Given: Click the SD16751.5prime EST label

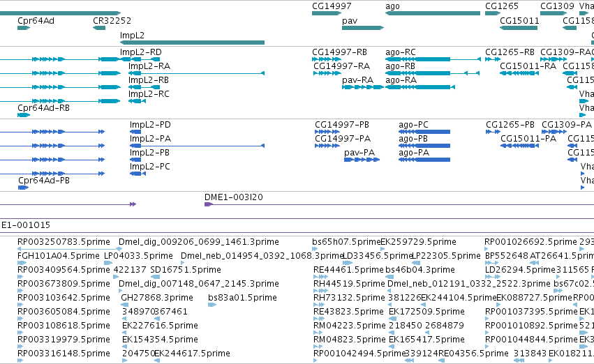Looking at the screenshot, I should click(186, 270).
